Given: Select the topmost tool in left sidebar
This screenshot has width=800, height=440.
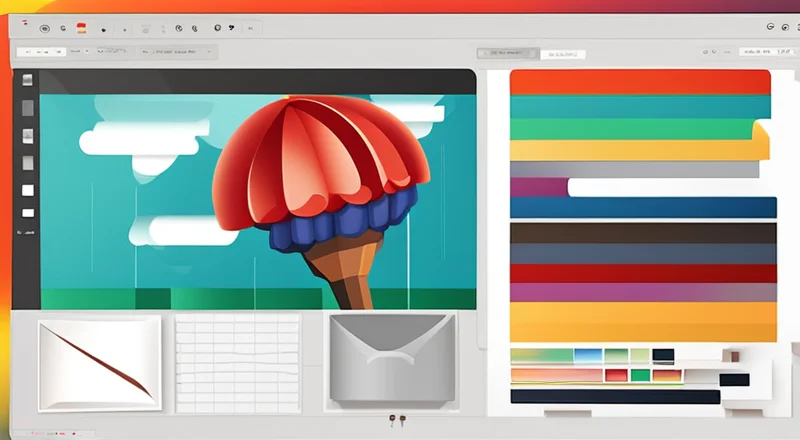Looking at the screenshot, I should [27, 80].
